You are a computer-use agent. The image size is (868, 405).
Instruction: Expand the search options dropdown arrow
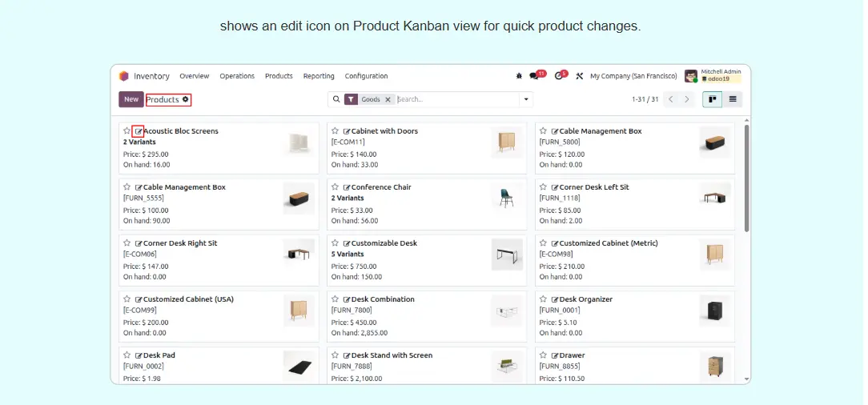[x=526, y=99]
